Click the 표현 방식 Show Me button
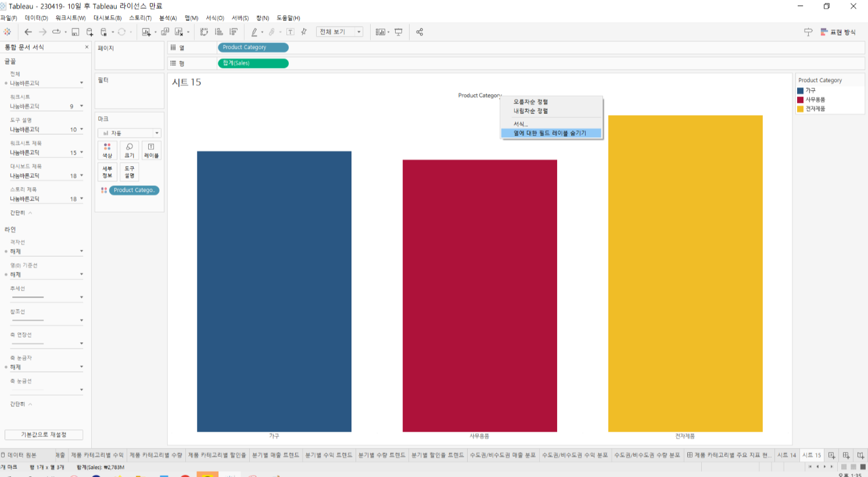Image resolution: width=868 pixels, height=477 pixels. pyautogui.click(x=838, y=32)
